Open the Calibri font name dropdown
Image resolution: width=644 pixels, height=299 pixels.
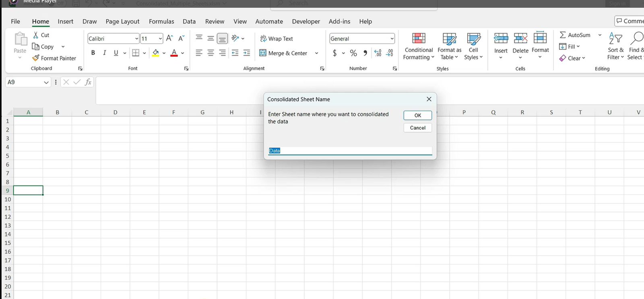136,39
